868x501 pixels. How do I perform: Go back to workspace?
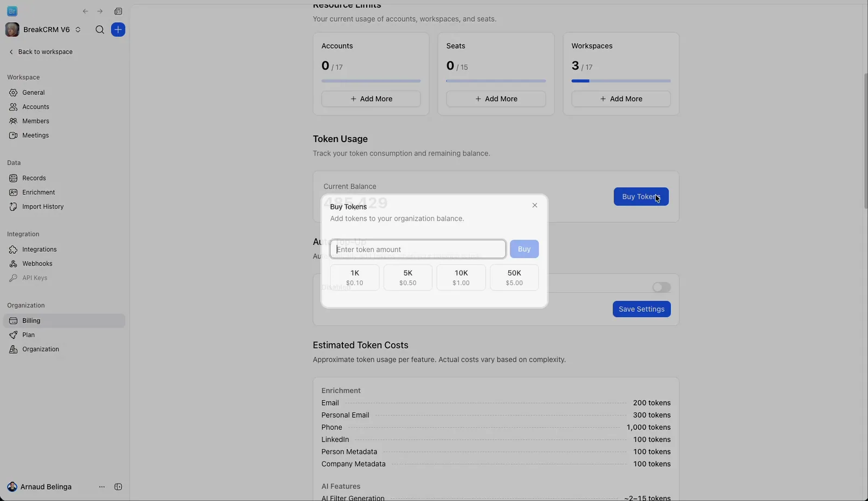(x=41, y=52)
